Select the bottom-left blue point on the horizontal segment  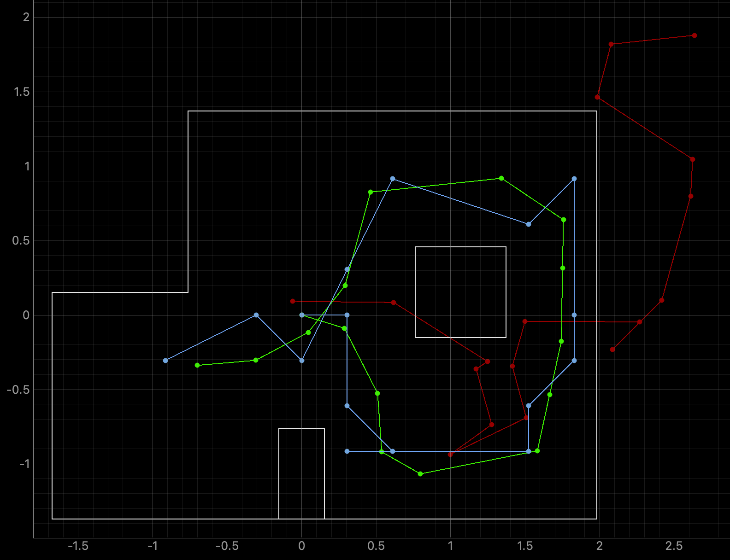point(347,451)
